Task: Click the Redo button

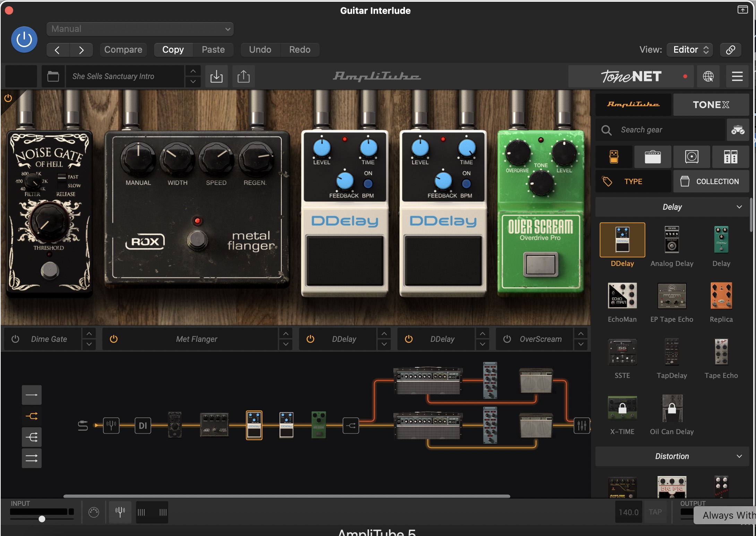Action: (x=300, y=50)
